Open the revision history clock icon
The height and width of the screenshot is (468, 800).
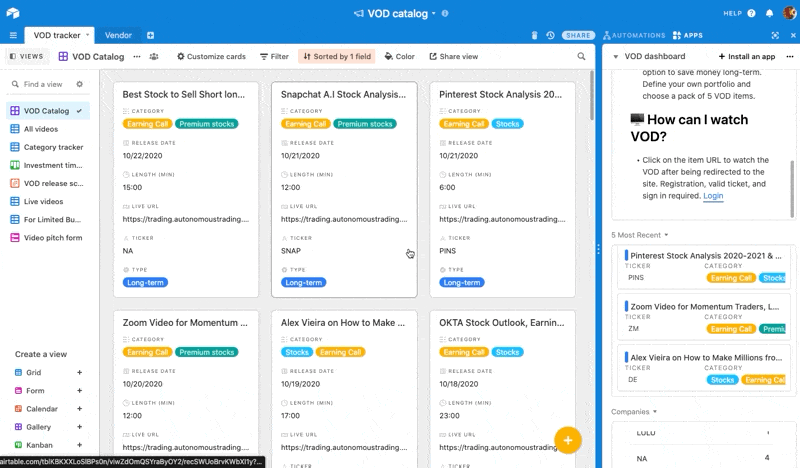(550, 35)
